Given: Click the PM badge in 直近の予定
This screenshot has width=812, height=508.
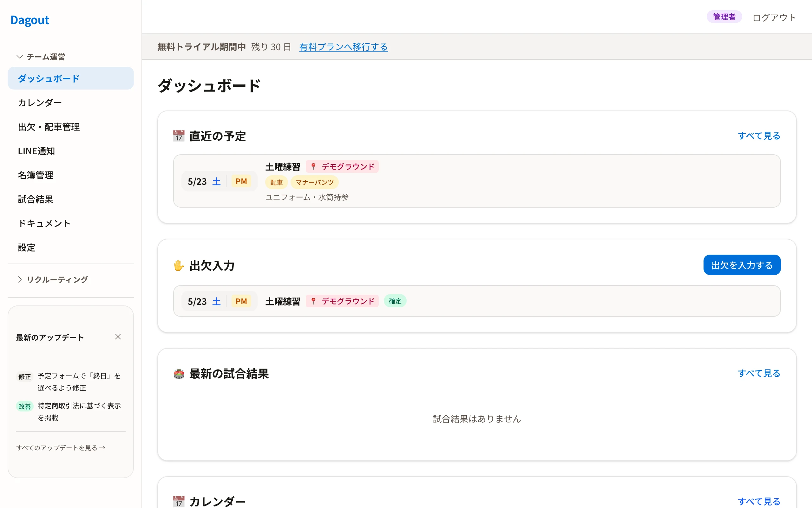Looking at the screenshot, I should click(x=241, y=181).
